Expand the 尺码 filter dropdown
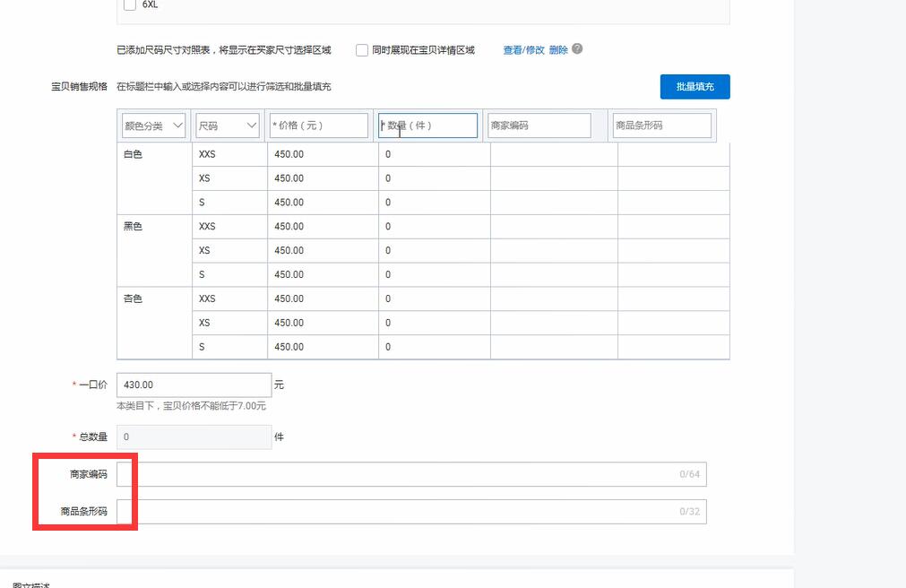The image size is (906, 588). pyautogui.click(x=228, y=125)
